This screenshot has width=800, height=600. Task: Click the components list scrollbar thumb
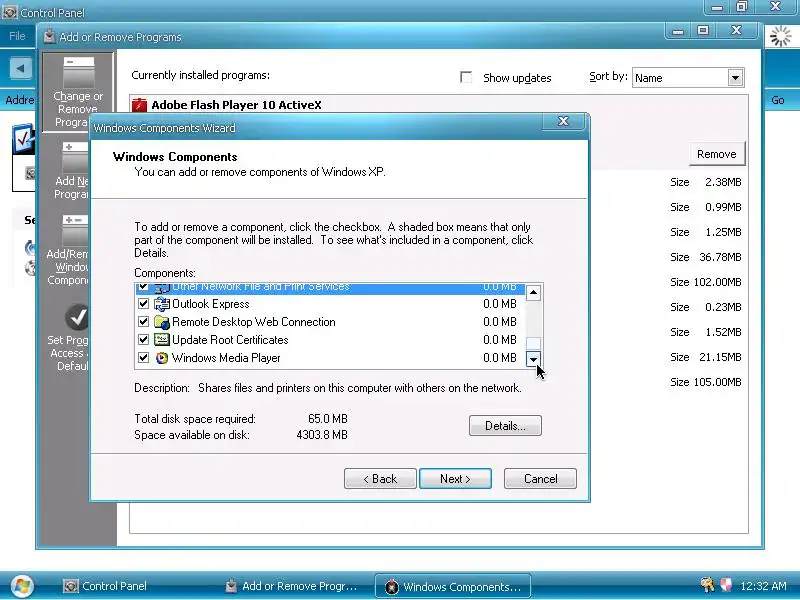(x=533, y=344)
